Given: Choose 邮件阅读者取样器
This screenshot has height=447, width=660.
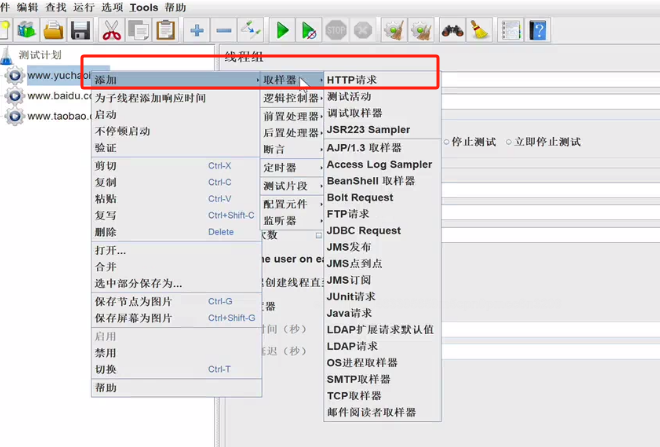Looking at the screenshot, I should click(x=382, y=412).
